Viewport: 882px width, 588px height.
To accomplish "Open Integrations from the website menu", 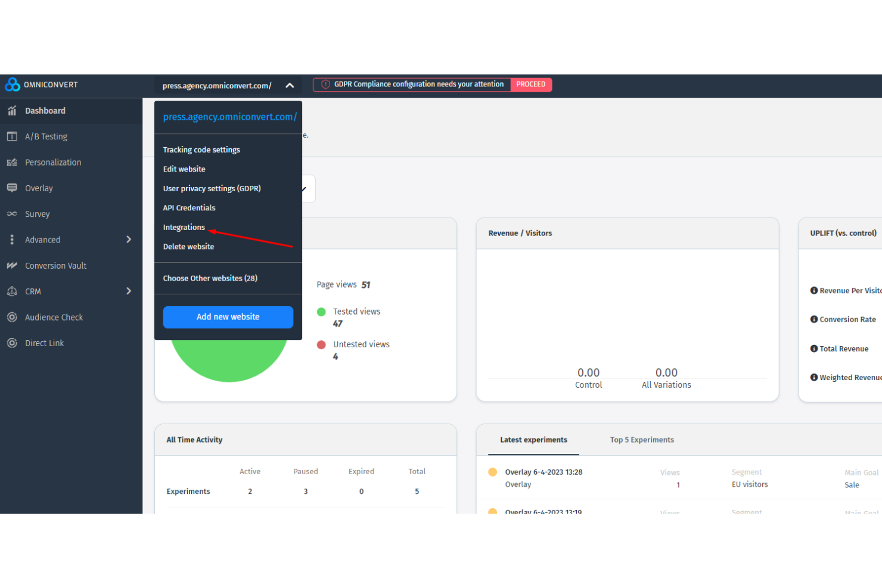I will [184, 227].
